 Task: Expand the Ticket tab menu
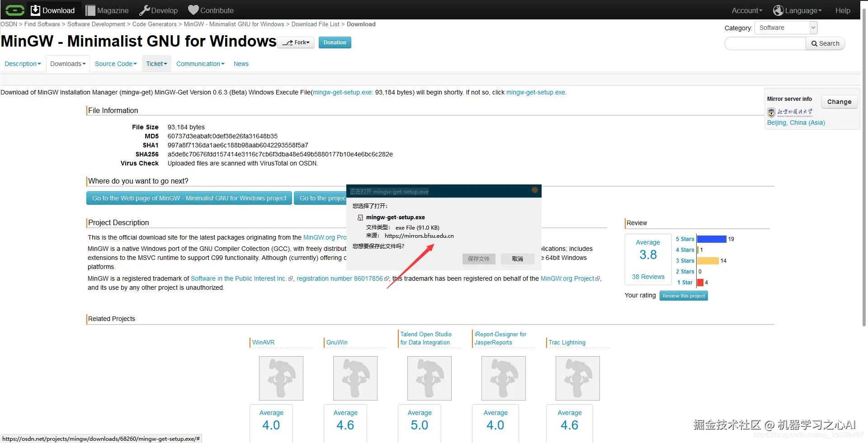pos(156,64)
